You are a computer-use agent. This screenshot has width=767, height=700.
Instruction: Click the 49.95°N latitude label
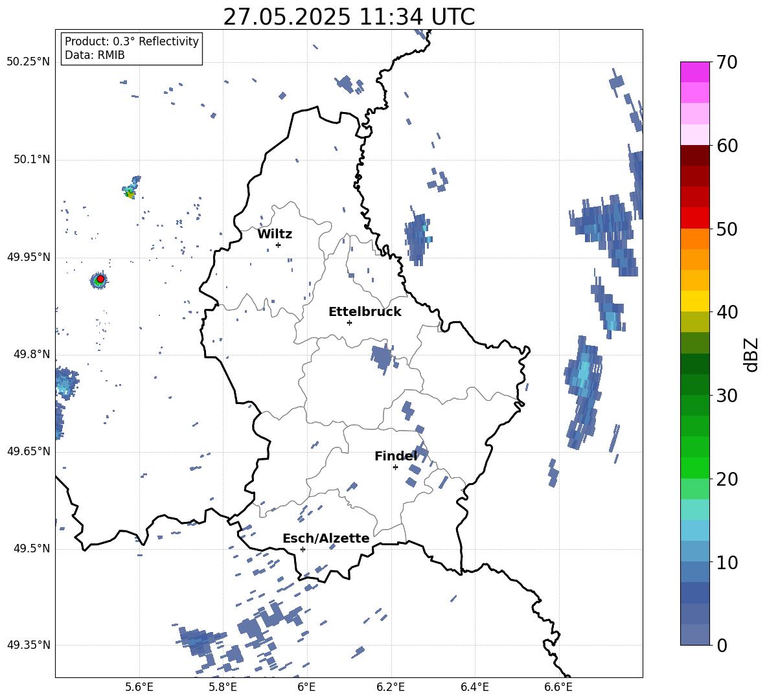29,257
